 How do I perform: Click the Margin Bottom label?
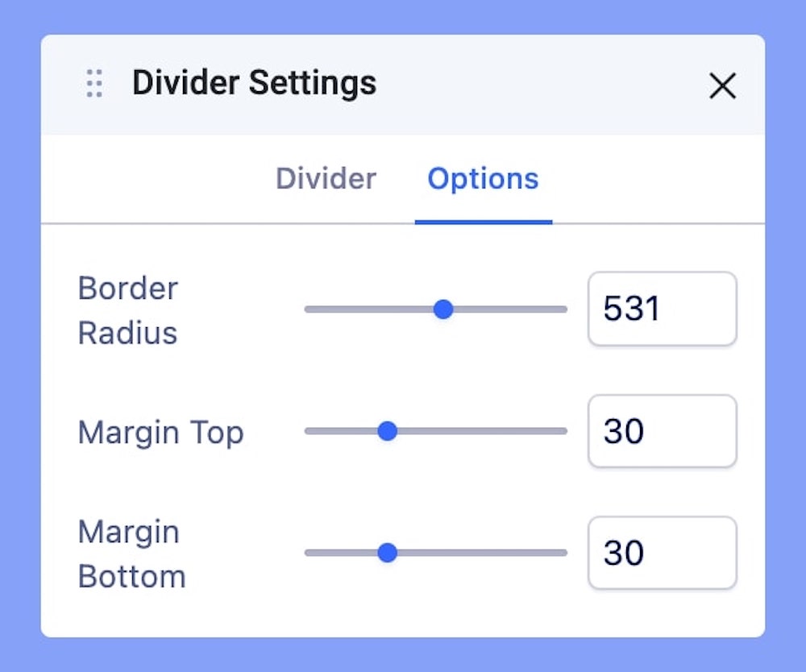pyautogui.click(x=131, y=554)
